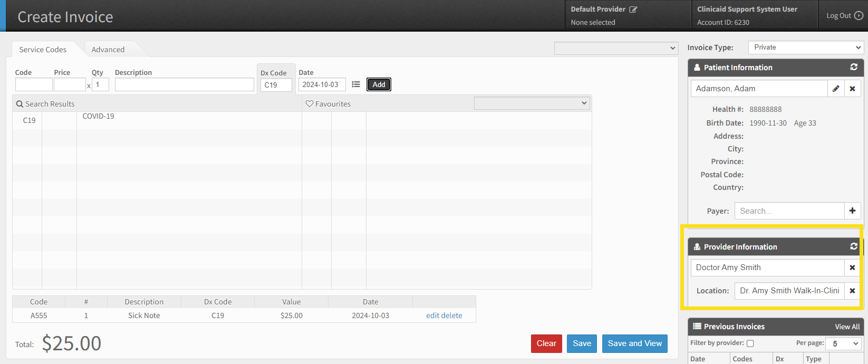
Task: Click the Previous Invoices list icon
Action: point(697,327)
